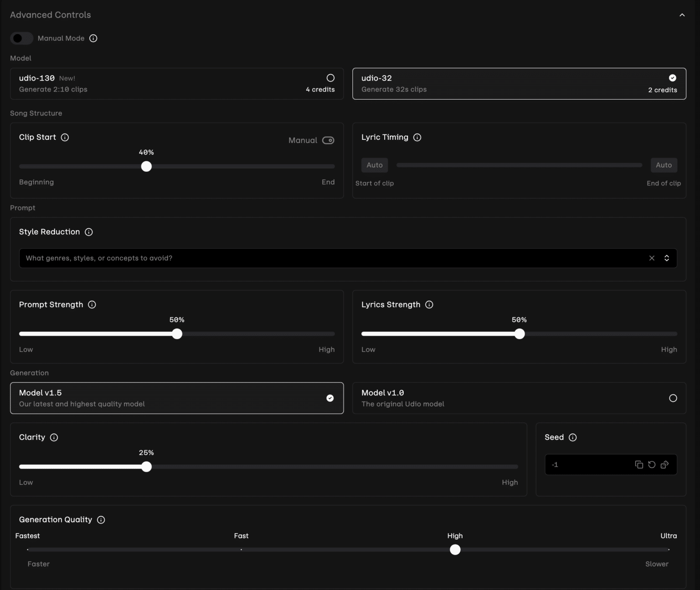Select the udio-130 model
This screenshot has height=590, width=700.
point(177,83)
